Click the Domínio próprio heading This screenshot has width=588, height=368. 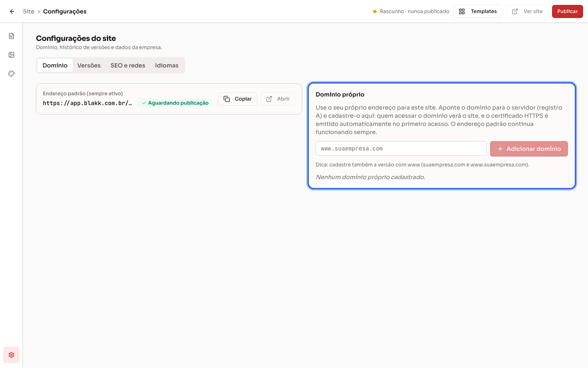[340, 94]
